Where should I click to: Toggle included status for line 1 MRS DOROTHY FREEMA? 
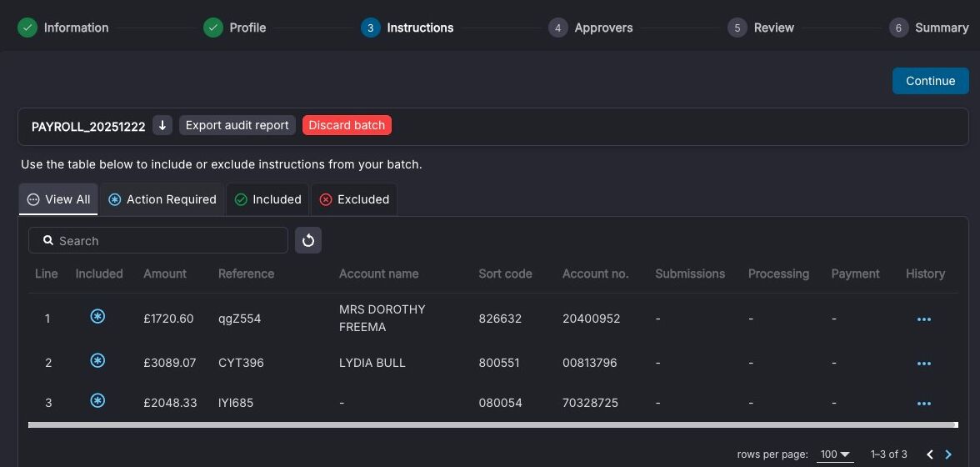point(97,316)
